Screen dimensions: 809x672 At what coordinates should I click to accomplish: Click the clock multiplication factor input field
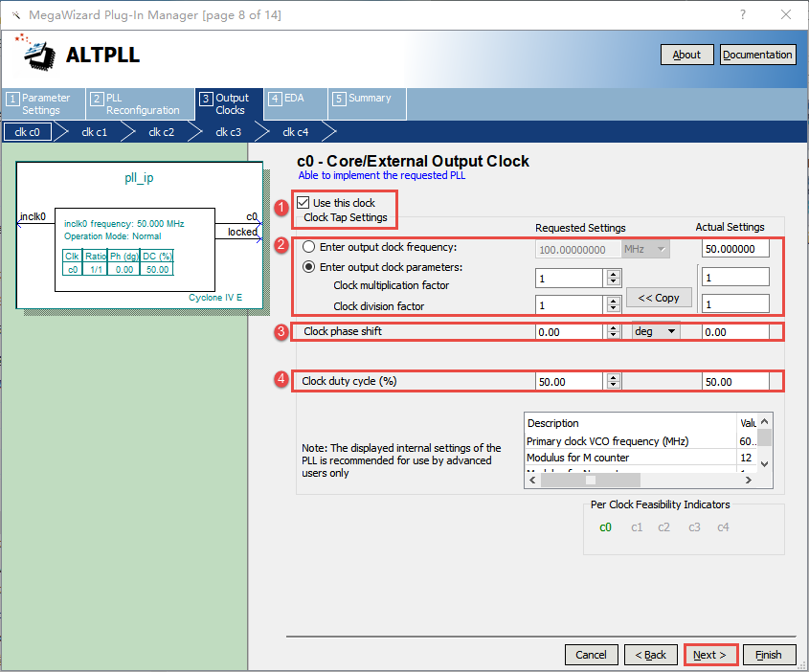pyautogui.click(x=569, y=279)
